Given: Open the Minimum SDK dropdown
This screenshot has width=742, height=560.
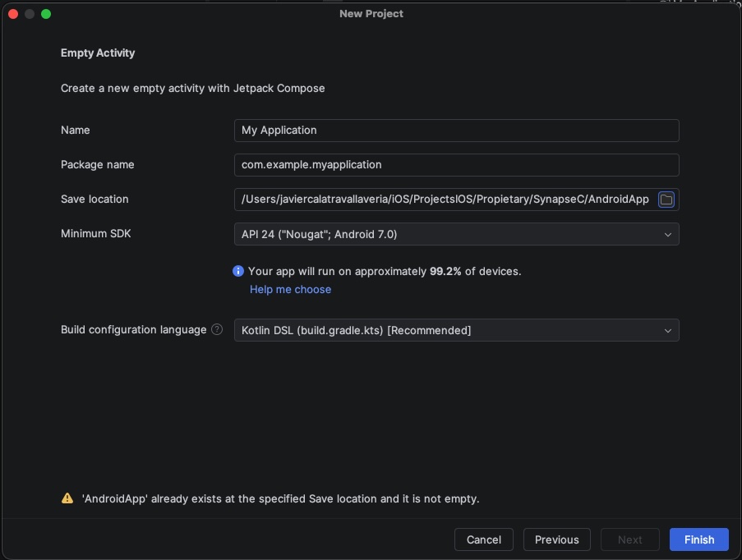Looking at the screenshot, I should pos(456,234).
